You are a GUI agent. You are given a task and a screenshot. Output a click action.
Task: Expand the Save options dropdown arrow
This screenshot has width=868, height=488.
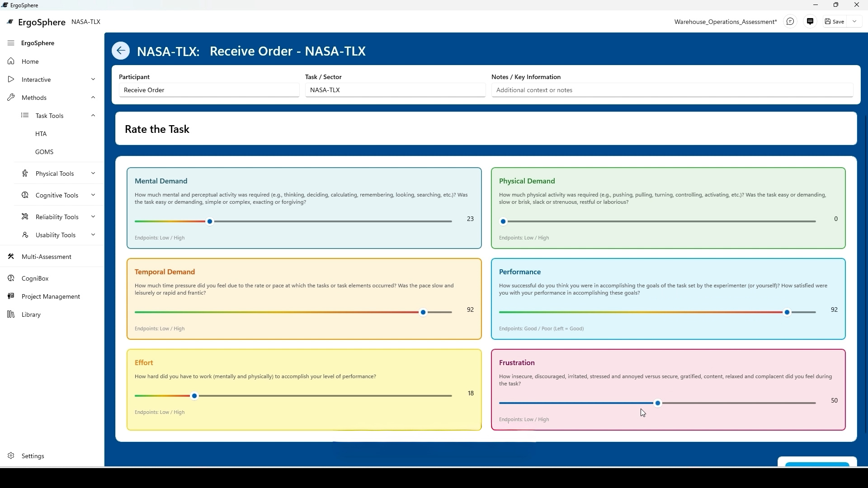pos(854,22)
